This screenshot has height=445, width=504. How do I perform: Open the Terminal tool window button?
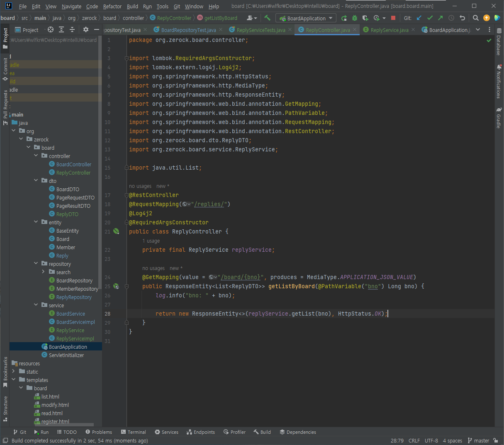(133, 432)
